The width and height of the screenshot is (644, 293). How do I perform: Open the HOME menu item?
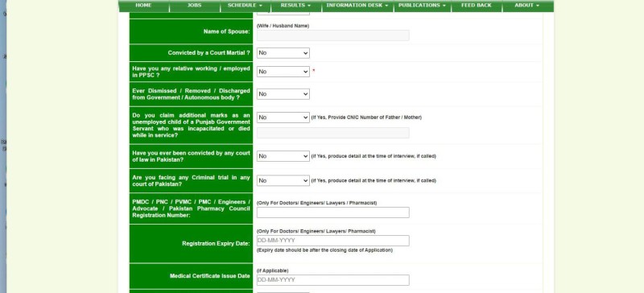point(143,6)
